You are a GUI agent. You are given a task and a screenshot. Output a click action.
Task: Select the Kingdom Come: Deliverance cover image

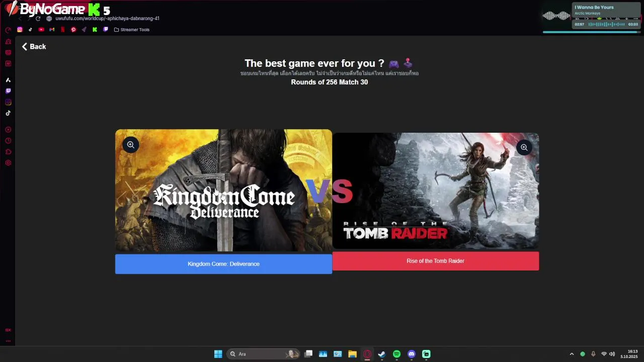(x=223, y=190)
